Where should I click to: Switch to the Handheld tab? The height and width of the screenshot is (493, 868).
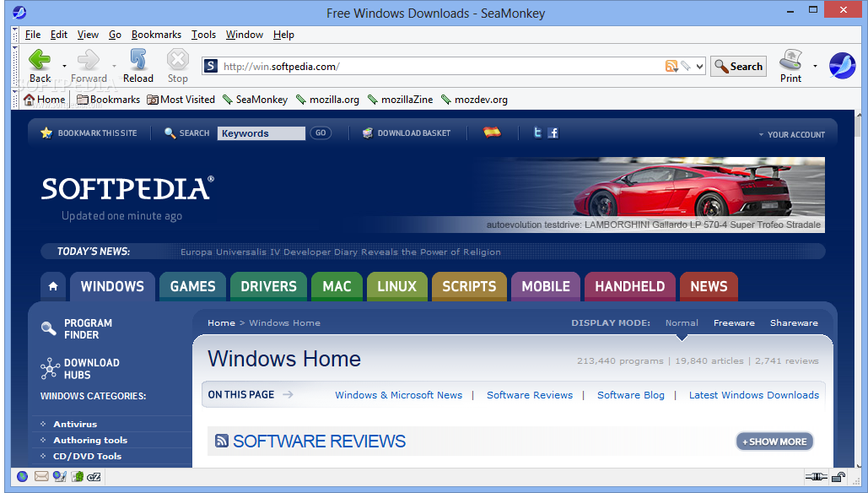pos(630,286)
